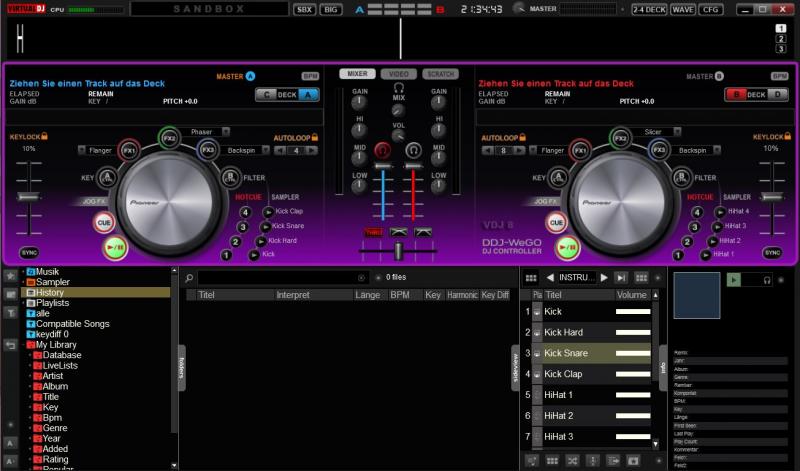Click the WAVE button
This screenshot has height=471, width=800.
click(x=683, y=9)
